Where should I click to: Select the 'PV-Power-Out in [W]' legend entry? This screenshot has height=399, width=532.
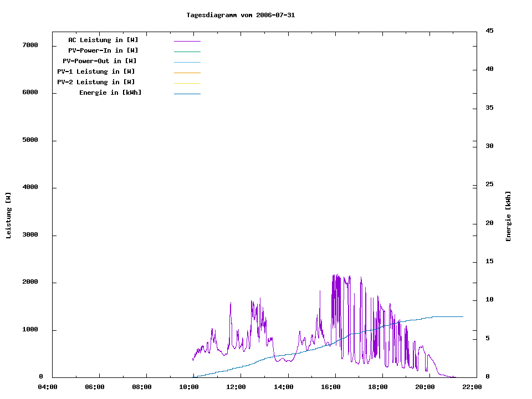tap(100, 61)
